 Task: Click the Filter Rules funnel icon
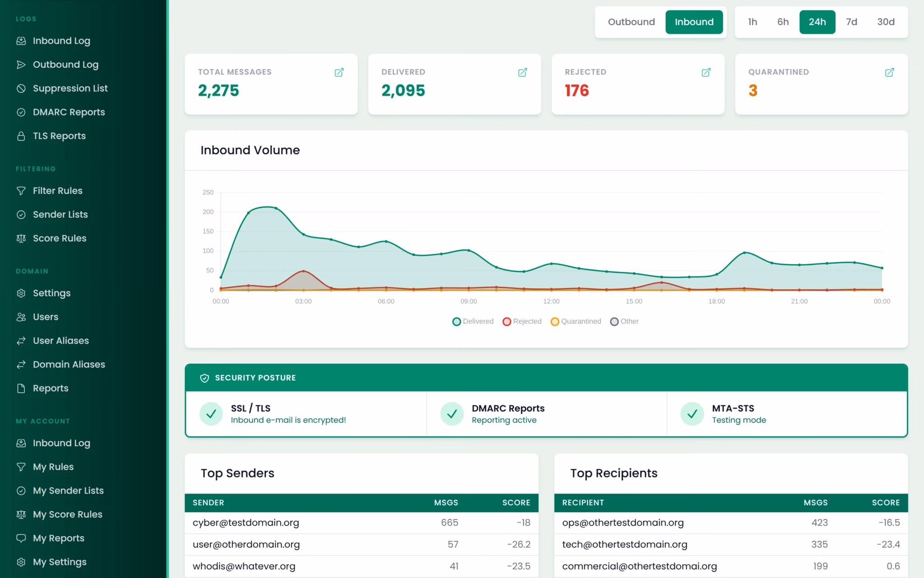pyautogui.click(x=21, y=191)
